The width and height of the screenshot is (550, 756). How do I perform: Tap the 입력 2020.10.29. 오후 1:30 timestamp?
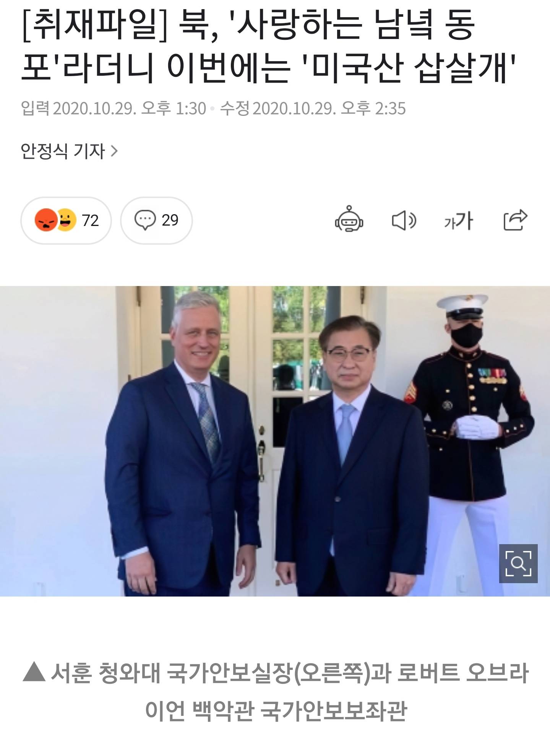(114, 109)
